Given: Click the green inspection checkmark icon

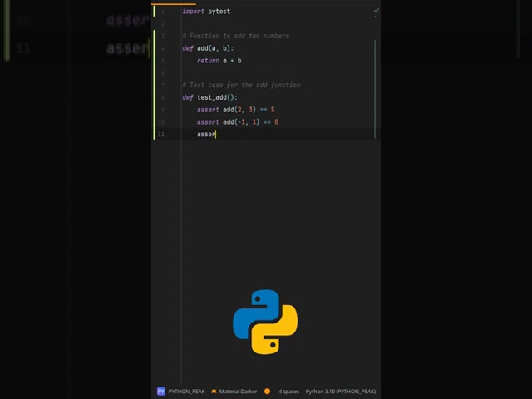Looking at the screenshot, I should click(x=376, y=11).
